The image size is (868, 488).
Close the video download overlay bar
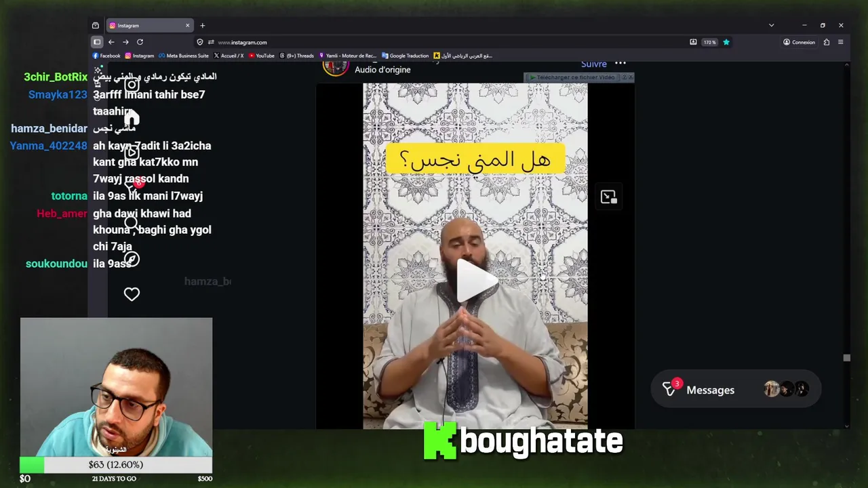point(631,77)
